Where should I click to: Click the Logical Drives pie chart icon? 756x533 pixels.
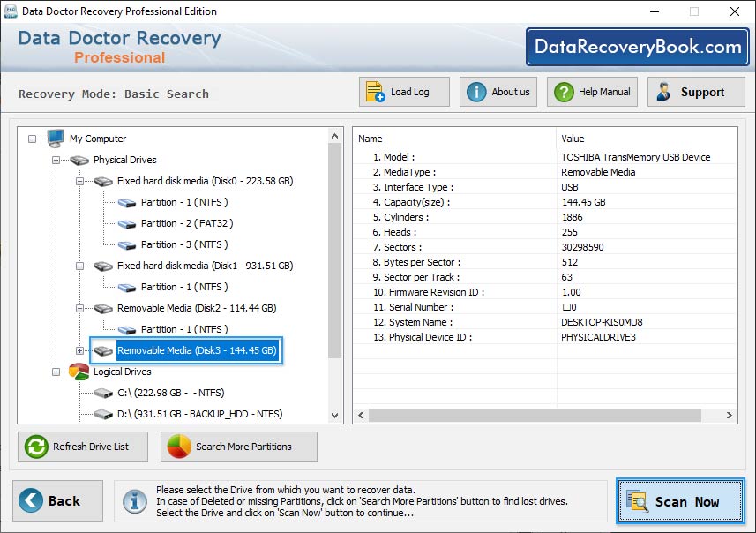click(78, 371)
